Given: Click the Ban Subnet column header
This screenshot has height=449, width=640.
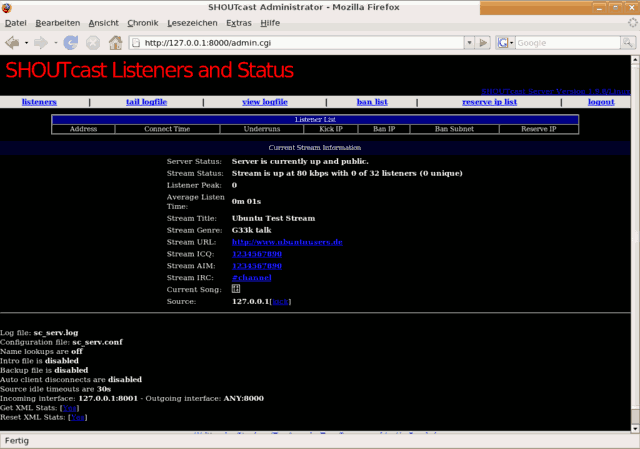Looking at the screenshot, I should point(454,129).
